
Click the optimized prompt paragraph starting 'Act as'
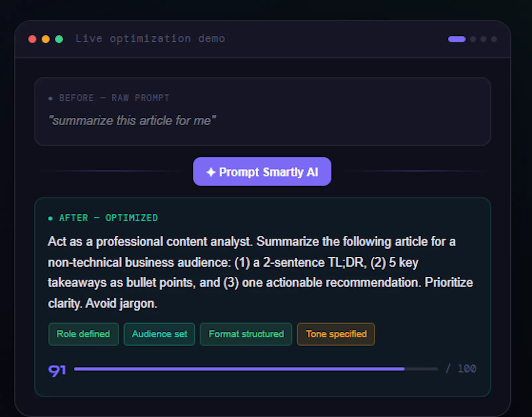(260, 272)
